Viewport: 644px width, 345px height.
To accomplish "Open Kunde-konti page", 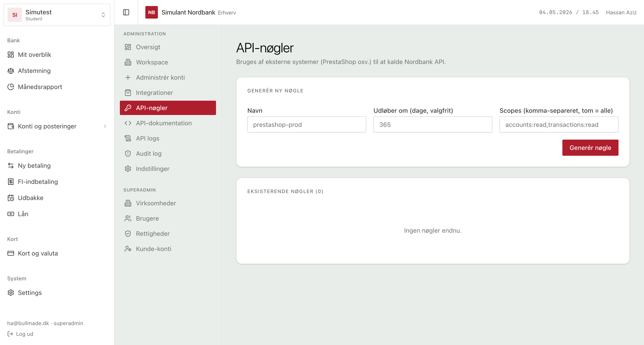I will pyautogui.click(x=168, y=249).
